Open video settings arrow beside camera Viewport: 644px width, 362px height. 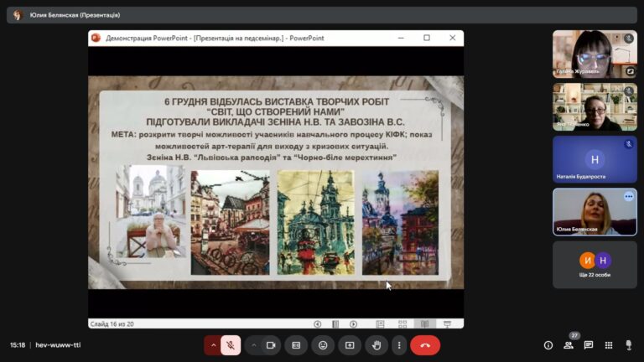[254, 345]
